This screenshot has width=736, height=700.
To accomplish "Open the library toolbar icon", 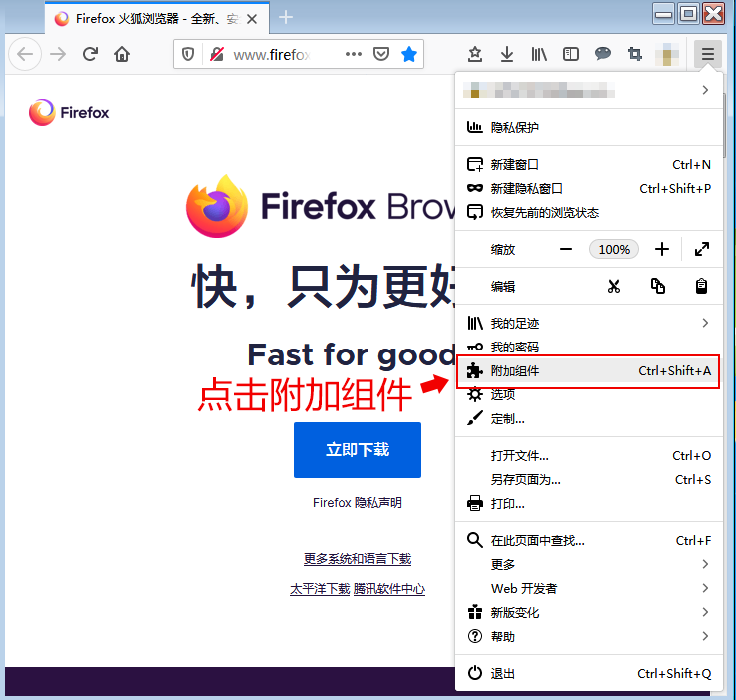I will click(x=539, y=55).
